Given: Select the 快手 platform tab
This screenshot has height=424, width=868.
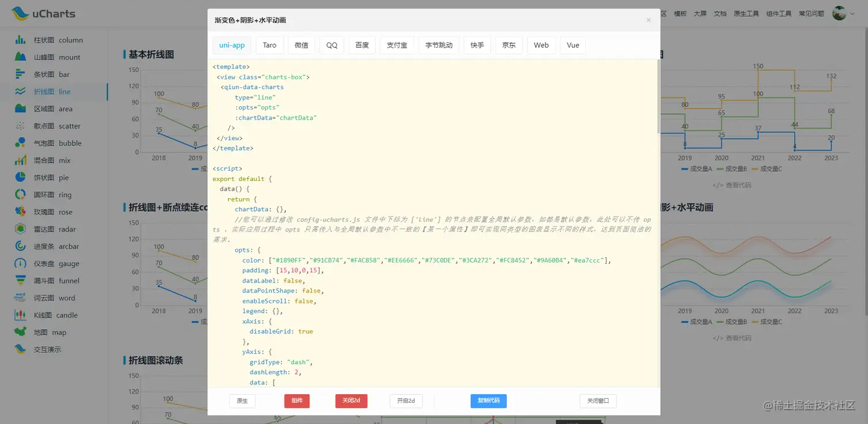Looking at the screenshot, I should (x=477, y=45).
